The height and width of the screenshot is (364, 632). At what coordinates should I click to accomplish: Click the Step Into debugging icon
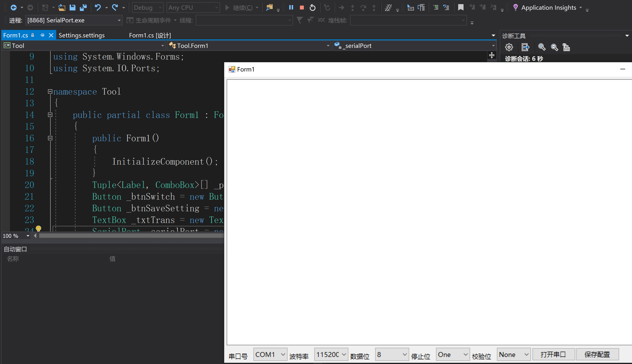coord(353,8)
